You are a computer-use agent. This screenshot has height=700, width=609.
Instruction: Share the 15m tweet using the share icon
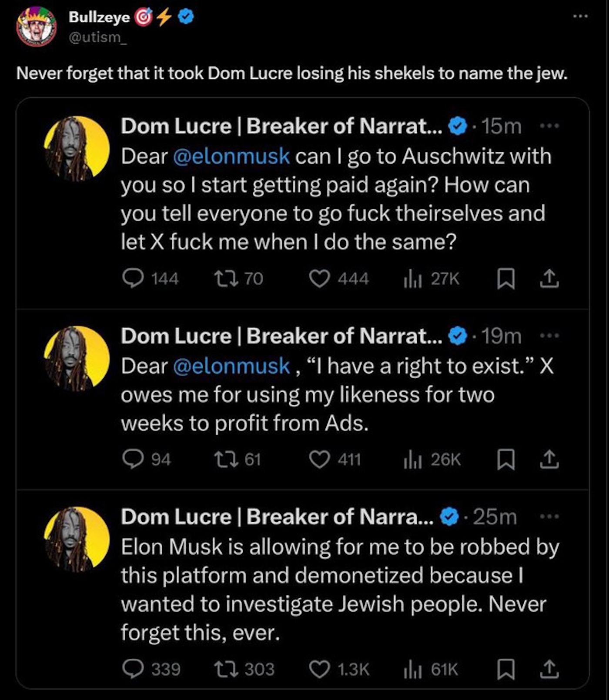point(549,278)
